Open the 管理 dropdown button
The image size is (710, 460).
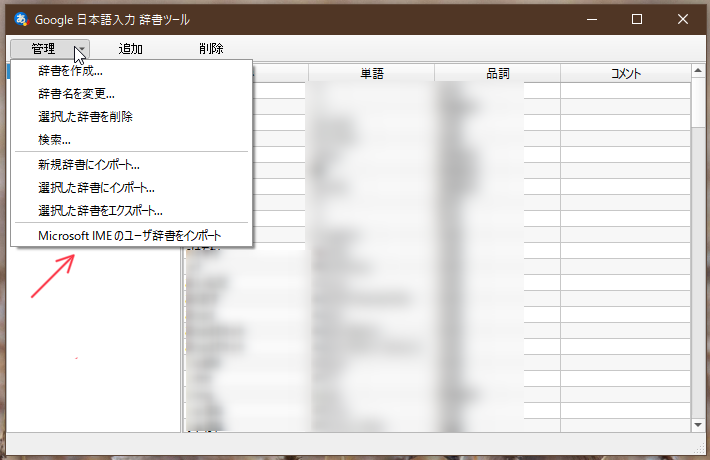point(50,48)
